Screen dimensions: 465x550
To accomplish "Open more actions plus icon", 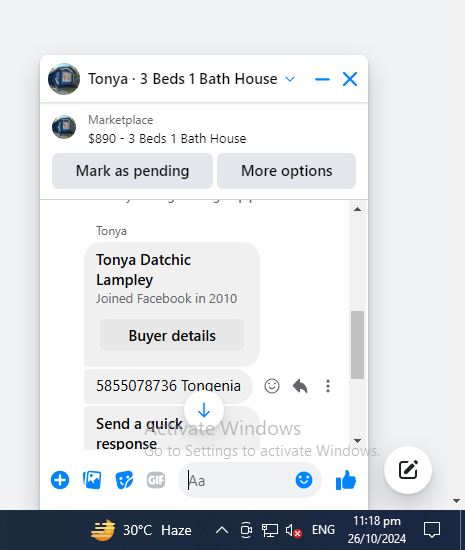I will pyautogui.click(x=60, y=480).
